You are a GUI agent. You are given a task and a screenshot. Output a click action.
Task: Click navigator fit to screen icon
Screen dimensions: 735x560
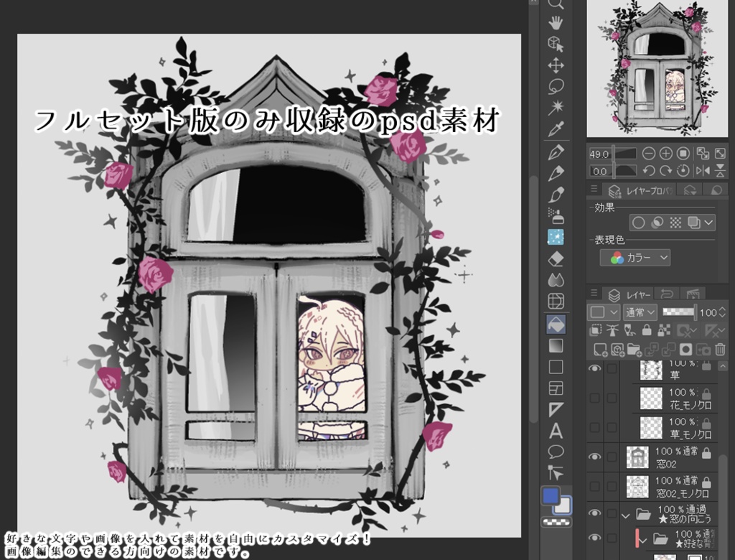pos(703,154)
